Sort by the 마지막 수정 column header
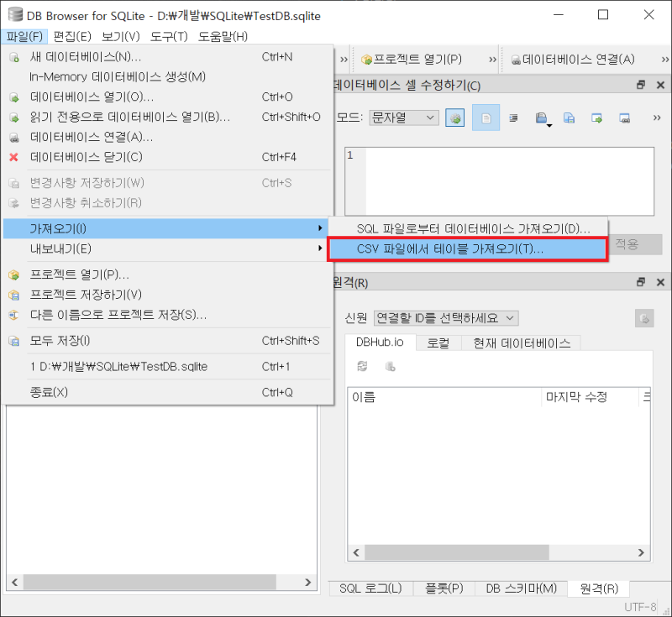The image size is (672, 617). coord(590,397)
